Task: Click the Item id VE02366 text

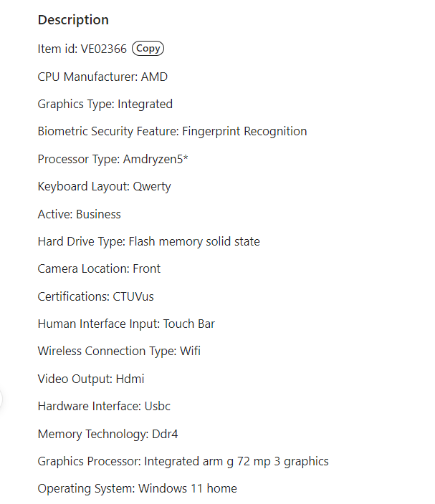Action: pos(82,49)
